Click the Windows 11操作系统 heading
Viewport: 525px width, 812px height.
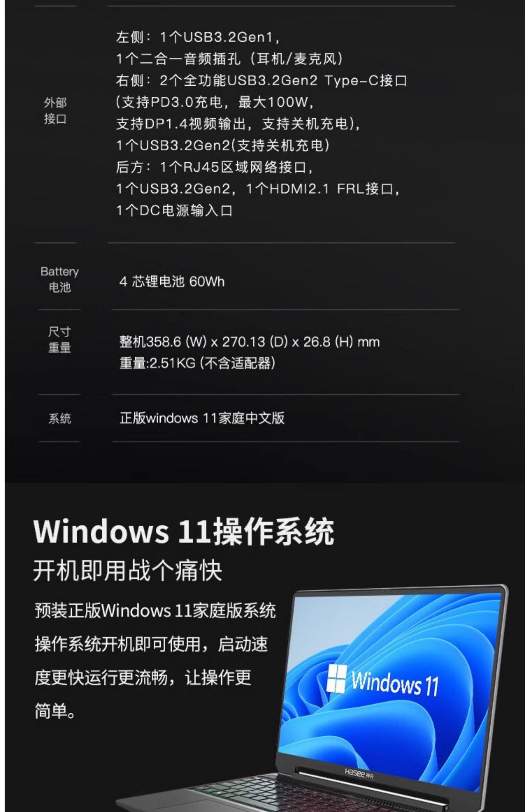[184, 532]
